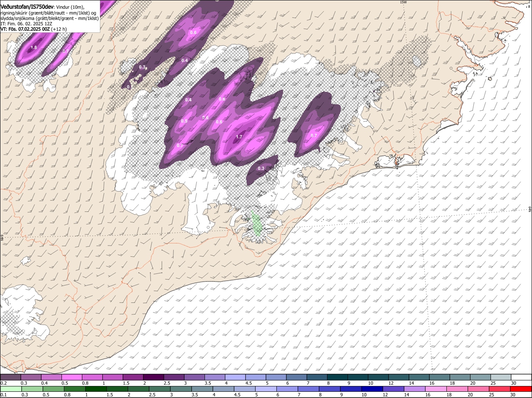Screen dimensions: 532x398
Task: Click the bright red 30+ legend swatch
Action: pos(521,389)
